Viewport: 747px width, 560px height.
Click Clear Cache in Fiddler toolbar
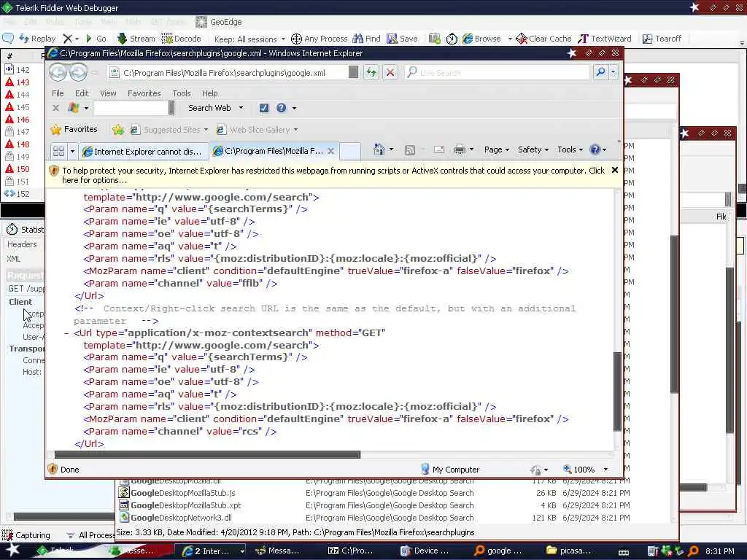(x=543, y=39)
